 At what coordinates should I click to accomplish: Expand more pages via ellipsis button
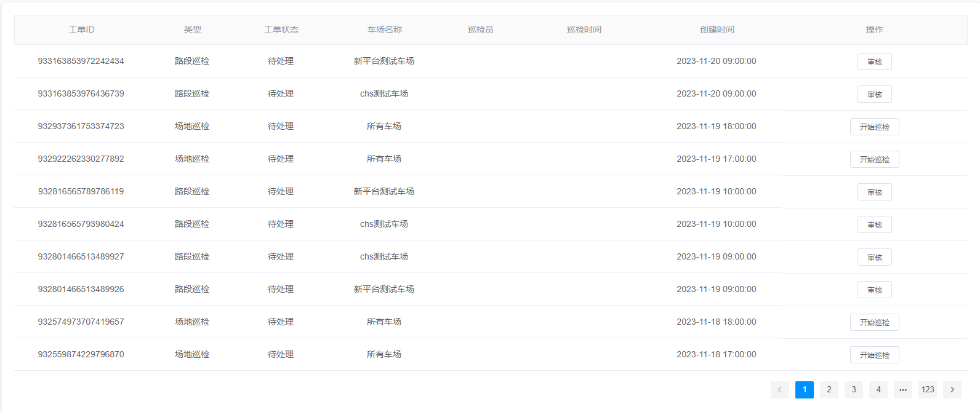click(x=902, y=389)
